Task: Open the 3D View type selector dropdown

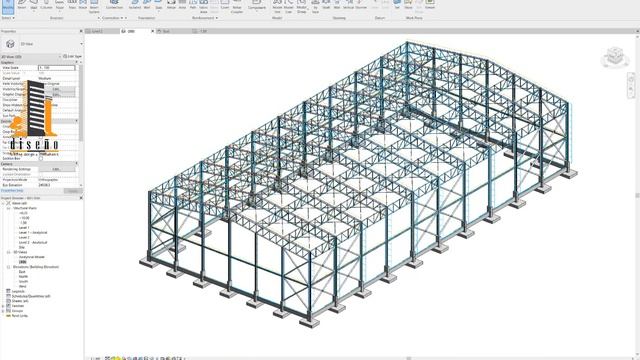Action: [x=81, y=44]
